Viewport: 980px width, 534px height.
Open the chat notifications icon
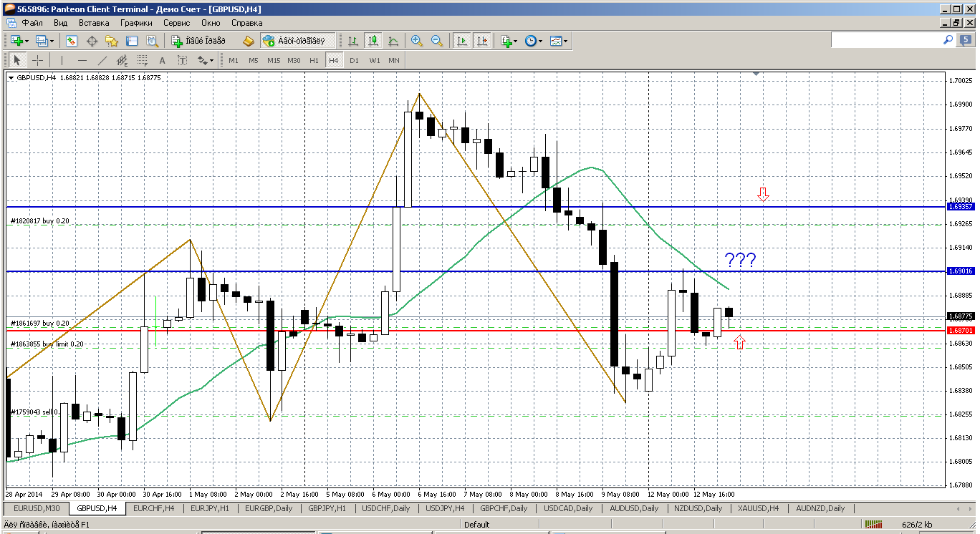(x=964, y=41)
